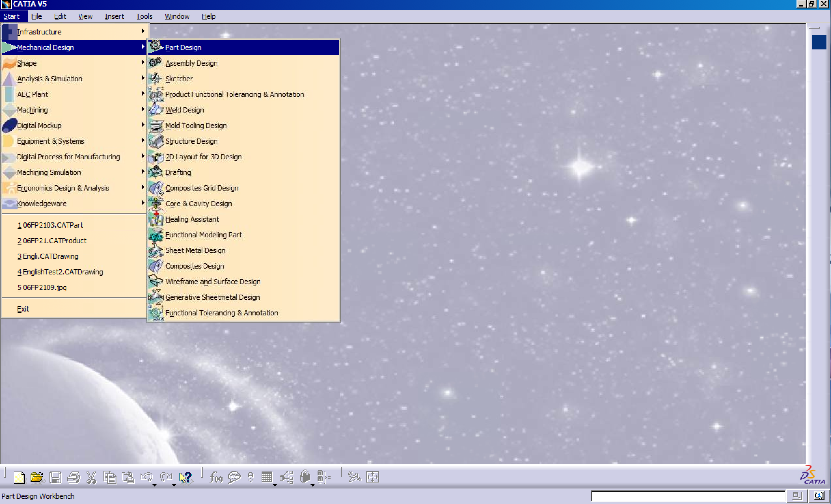Image resolution: width=831 pixels, height=504 pixels.
Task: Select Mold Tooling Design
Action: [243, 126]
